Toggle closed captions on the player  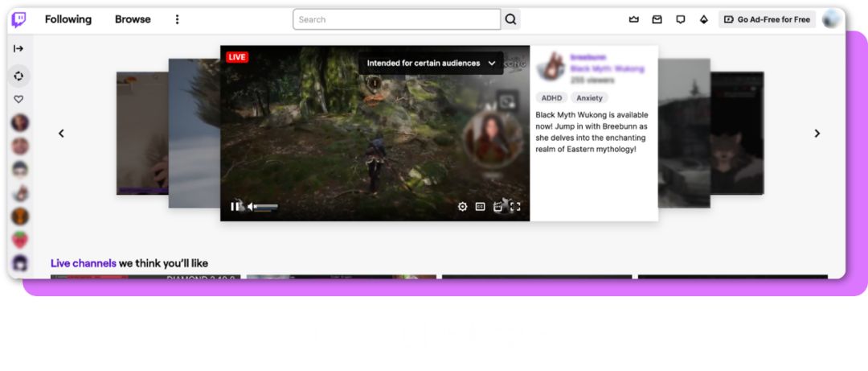point(480,207)
